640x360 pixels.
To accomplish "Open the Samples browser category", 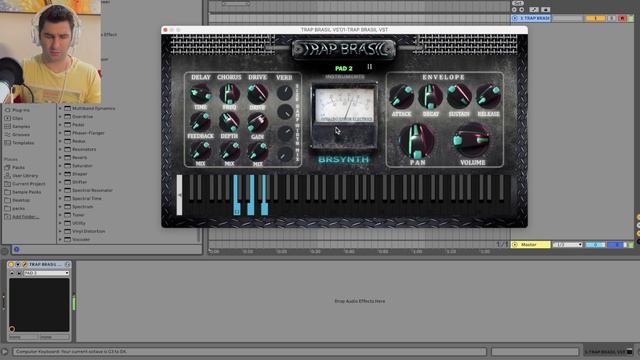I will pyautogui.click(x=17, y=127).
